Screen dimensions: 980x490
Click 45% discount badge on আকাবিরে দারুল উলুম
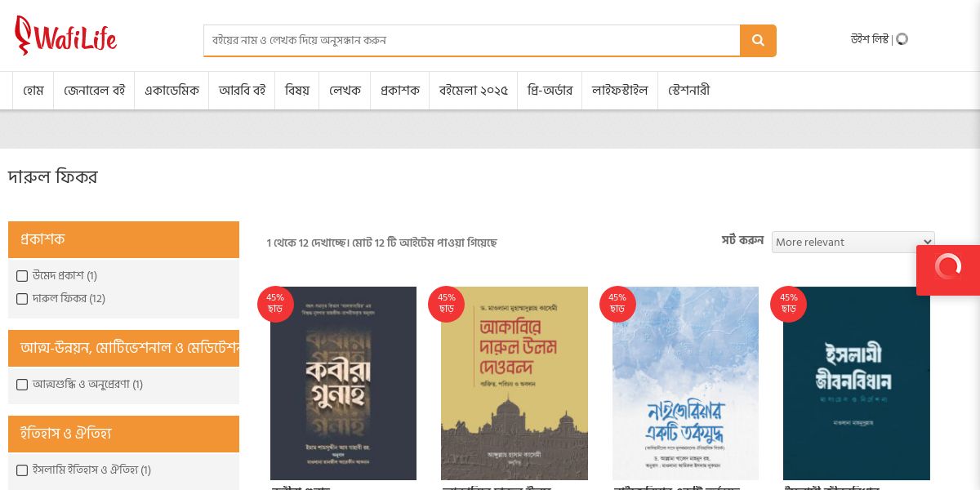[446, 304]
